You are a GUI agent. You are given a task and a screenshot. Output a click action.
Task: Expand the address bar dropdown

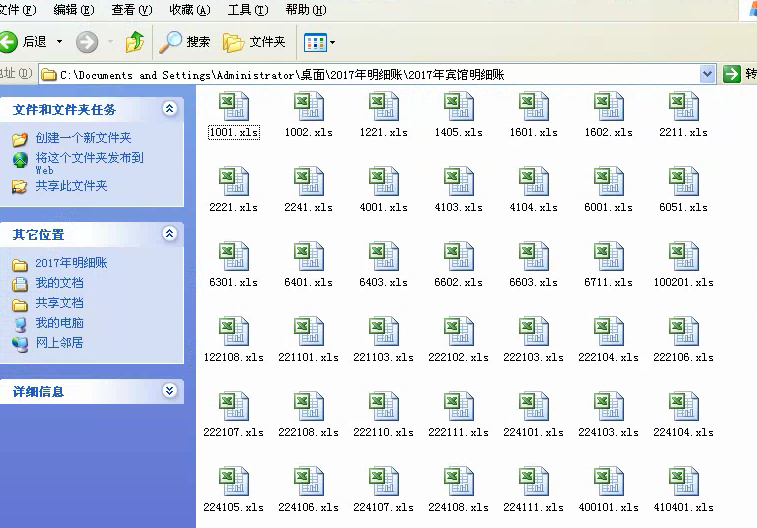tap(707, 74)
